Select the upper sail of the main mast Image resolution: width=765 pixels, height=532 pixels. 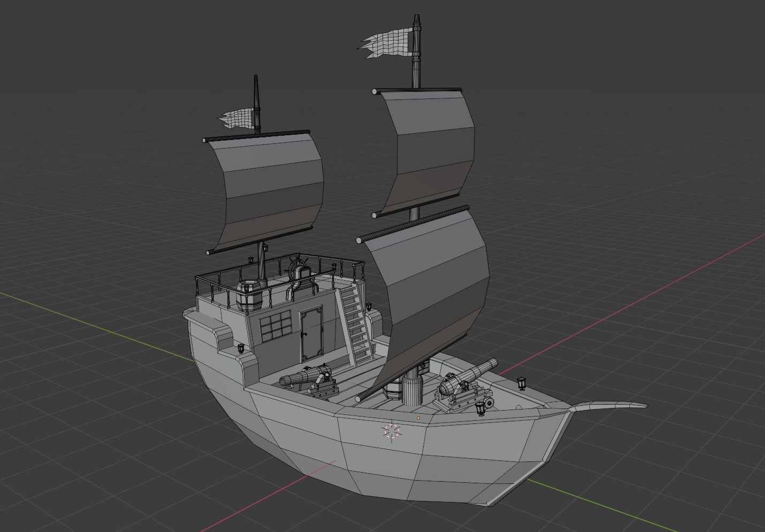[433, 152]
